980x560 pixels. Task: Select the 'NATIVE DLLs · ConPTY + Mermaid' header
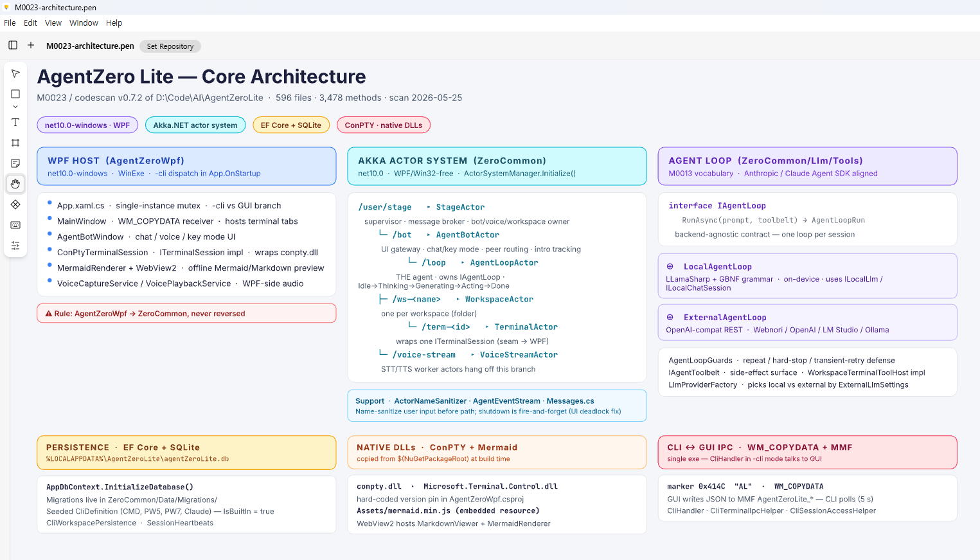click(x=497, y=453)
